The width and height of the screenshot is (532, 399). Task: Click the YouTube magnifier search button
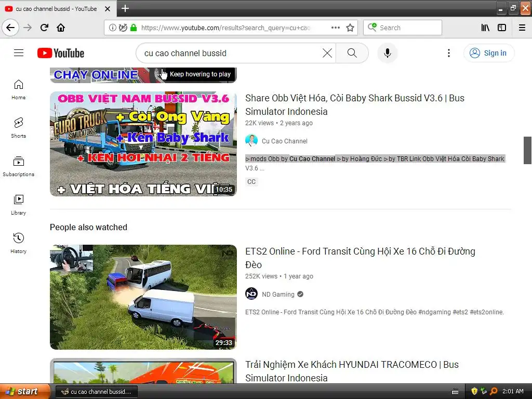352,54
